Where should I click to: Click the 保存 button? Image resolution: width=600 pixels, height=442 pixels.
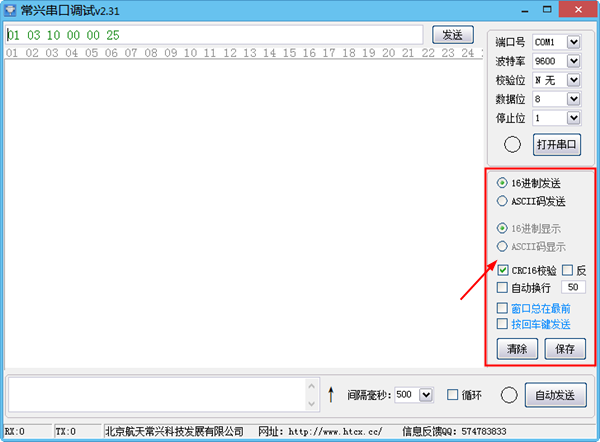click(x=565, y=349)
